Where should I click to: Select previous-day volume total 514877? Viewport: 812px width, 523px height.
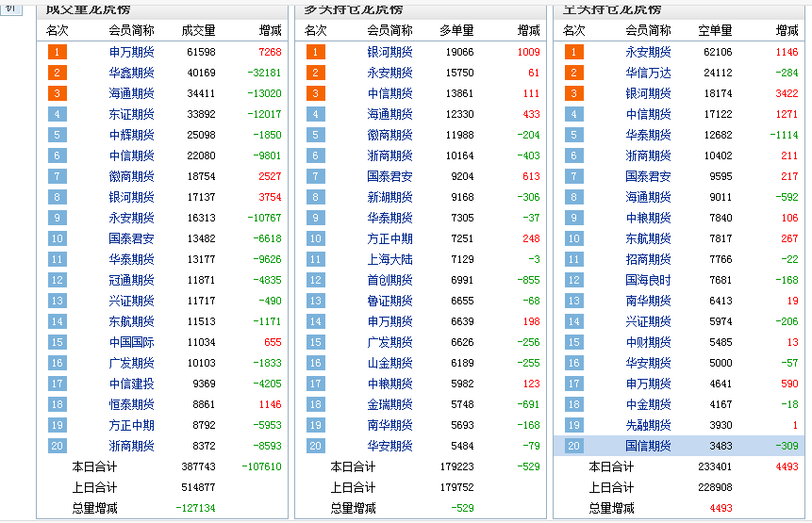tap(198, 487)
